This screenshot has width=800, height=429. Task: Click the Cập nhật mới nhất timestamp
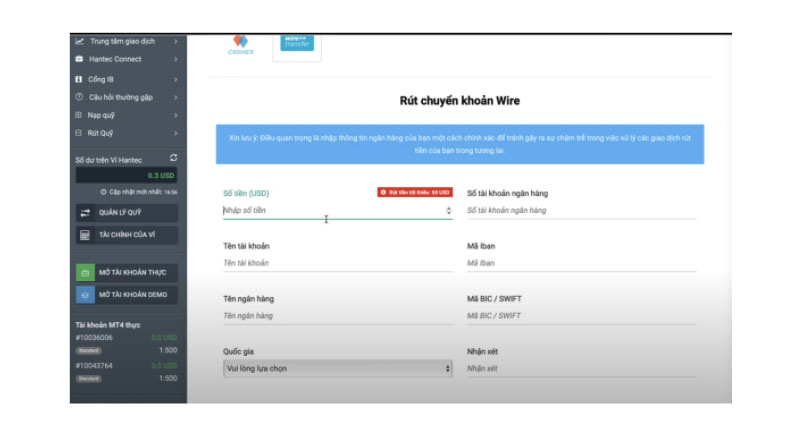click(139, 192)
